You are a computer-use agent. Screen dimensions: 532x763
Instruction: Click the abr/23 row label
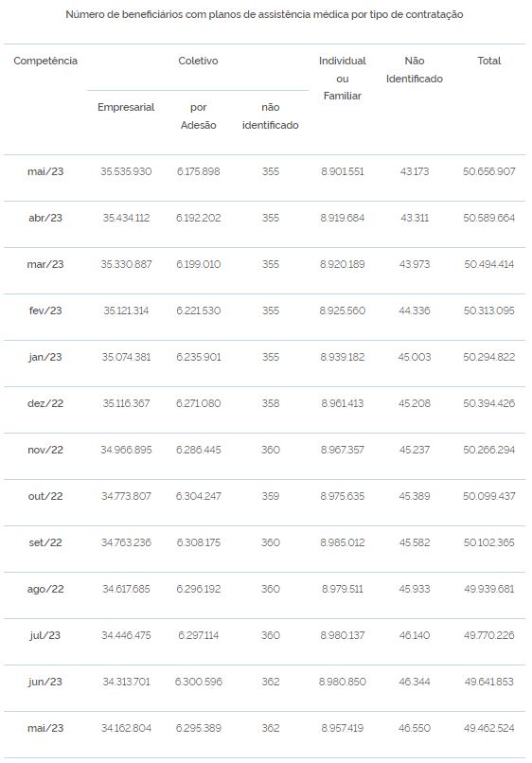click(x=45, y=218)
